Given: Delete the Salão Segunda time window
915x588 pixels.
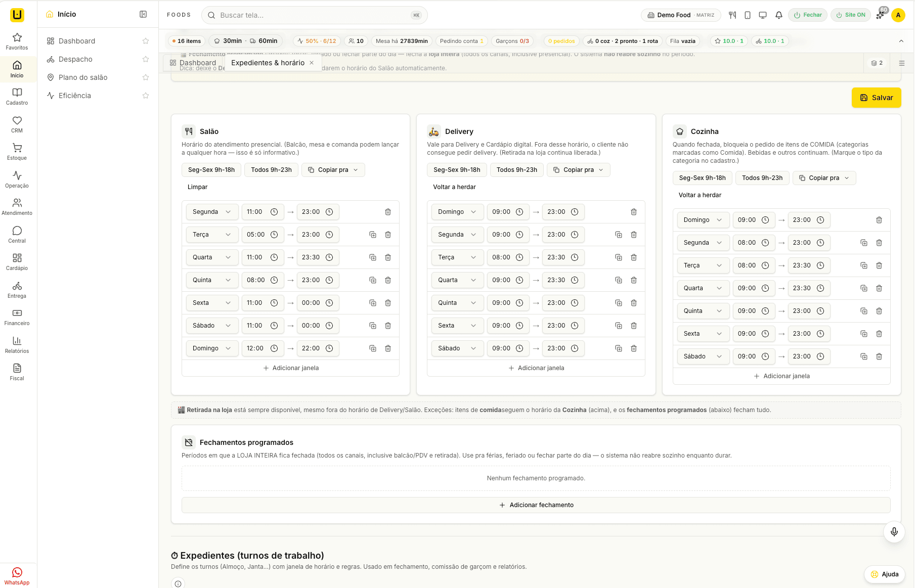Looking at the screenshot, I should click(388, 212).
